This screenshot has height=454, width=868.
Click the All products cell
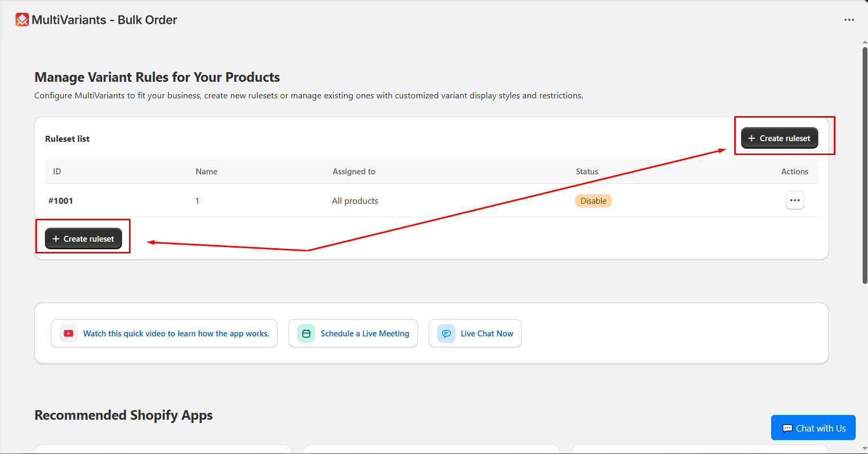tap(355, 201)
